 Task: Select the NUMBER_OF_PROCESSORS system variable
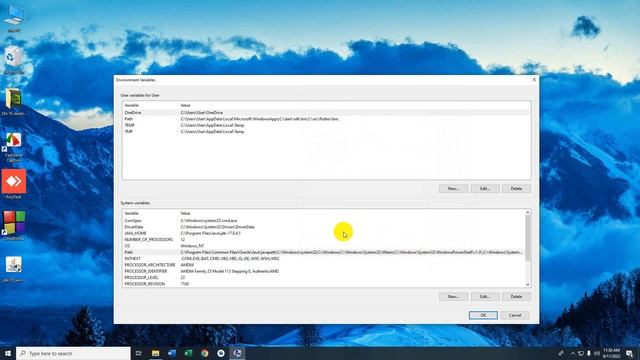click(x=324, y=240)
